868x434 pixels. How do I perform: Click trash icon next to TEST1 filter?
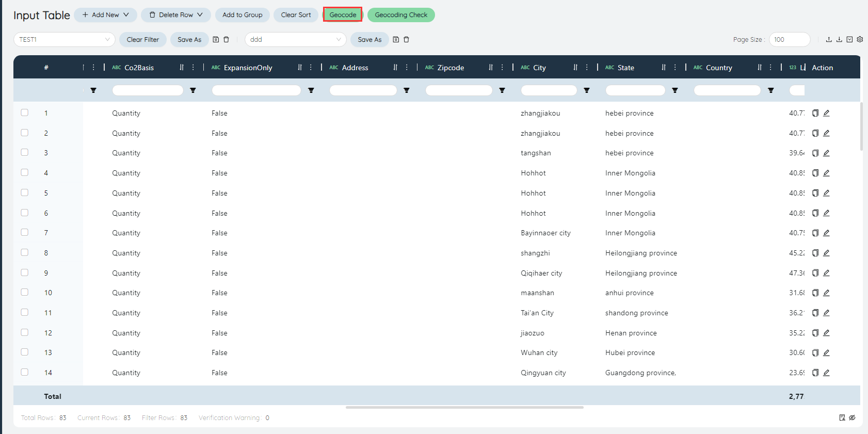(226, 39)
